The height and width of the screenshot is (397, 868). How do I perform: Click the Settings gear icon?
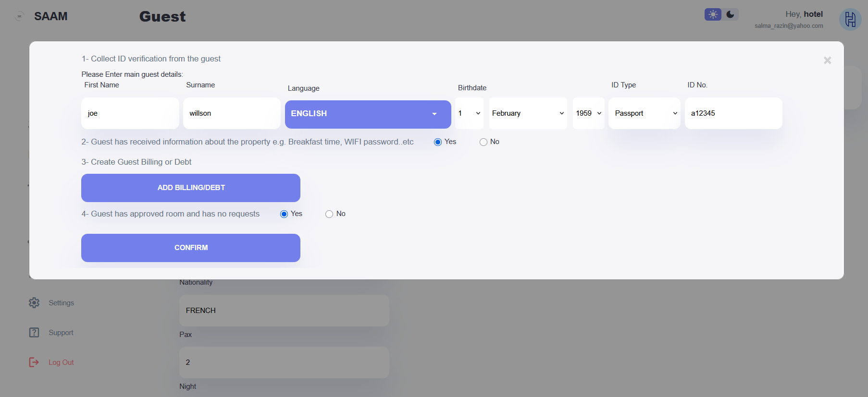34,303
